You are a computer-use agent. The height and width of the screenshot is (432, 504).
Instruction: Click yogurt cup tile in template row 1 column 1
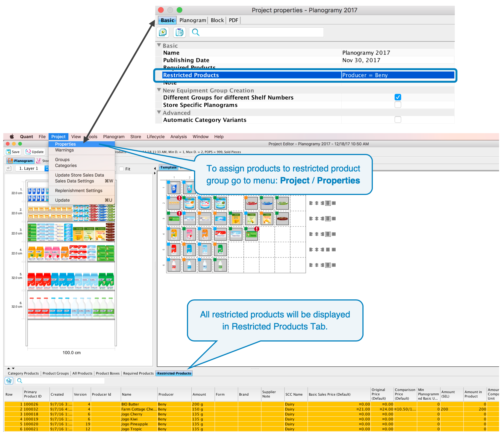click(174, 188)
